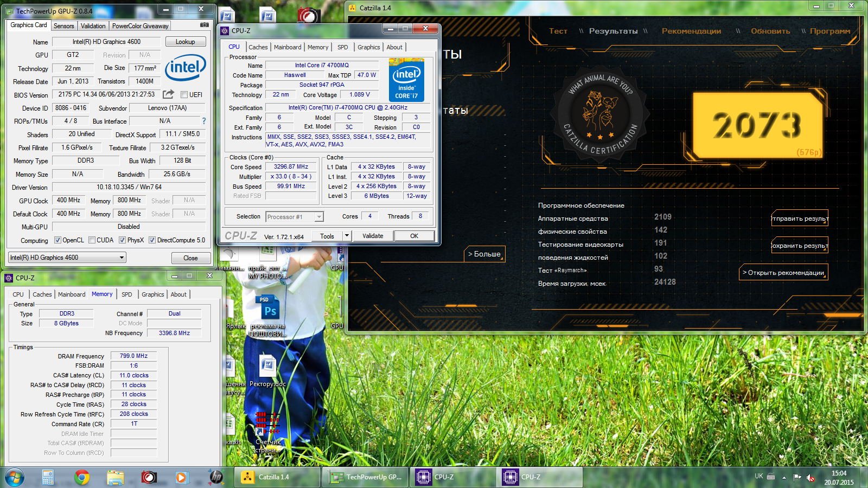This screenshot has width=868, height=488.
Task: Open the Graphics tab in the lower CPU-Z window
Action: [x=153, y=294]
